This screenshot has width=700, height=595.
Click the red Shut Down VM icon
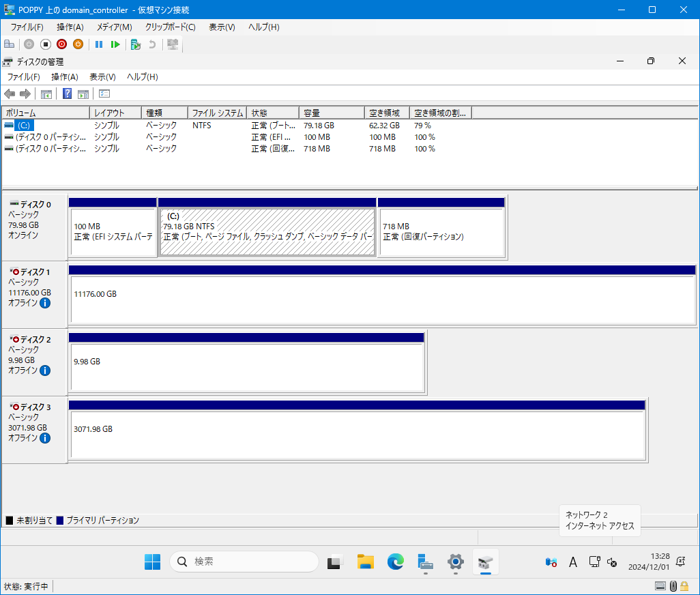point(61,44)
